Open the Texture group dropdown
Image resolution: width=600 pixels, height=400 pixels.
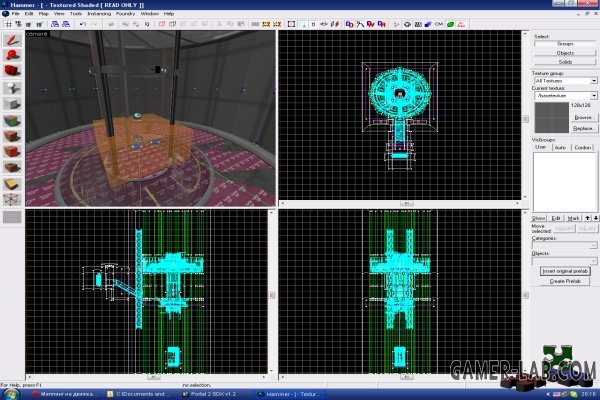(593, 81)
